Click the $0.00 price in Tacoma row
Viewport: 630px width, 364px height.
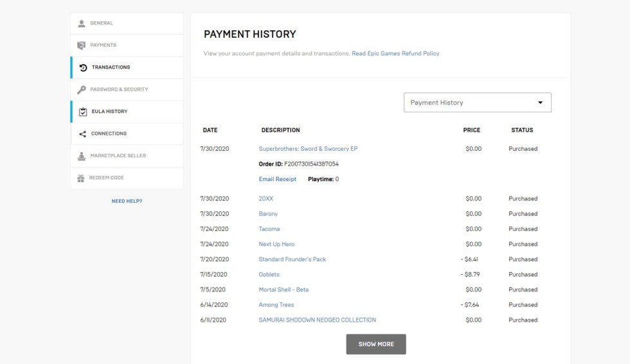(473, 229)
